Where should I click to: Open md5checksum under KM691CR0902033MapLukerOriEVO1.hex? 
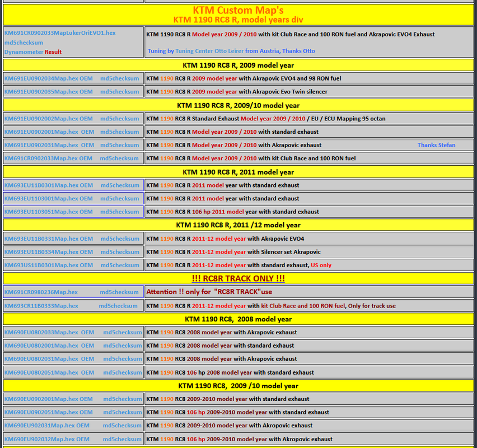click(x=24, y=43)
